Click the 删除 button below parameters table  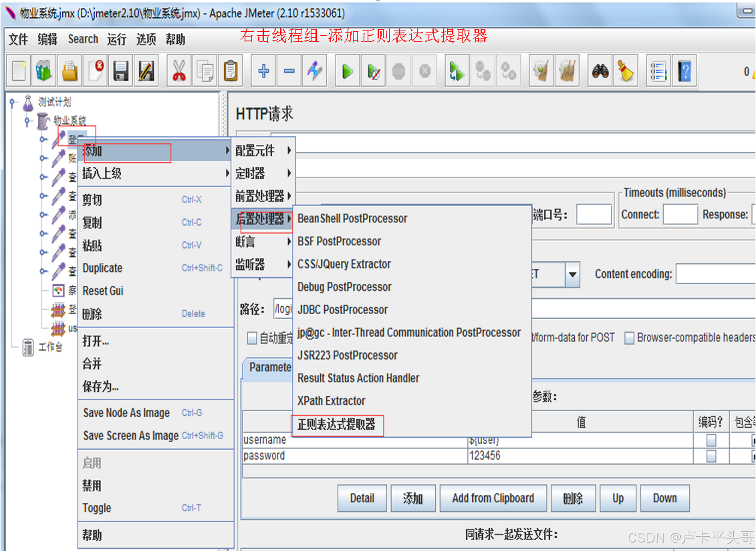(x=572, y=498)
